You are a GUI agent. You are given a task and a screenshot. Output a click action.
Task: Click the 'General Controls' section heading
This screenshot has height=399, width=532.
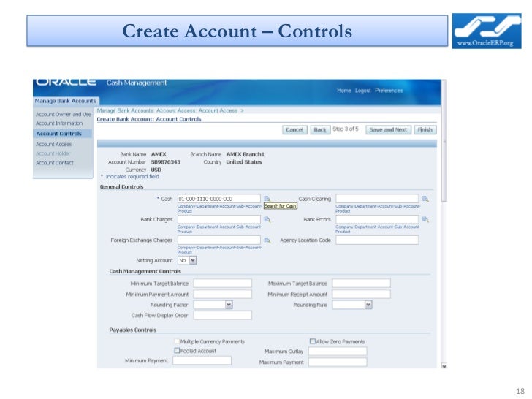[x=121, y=186]
